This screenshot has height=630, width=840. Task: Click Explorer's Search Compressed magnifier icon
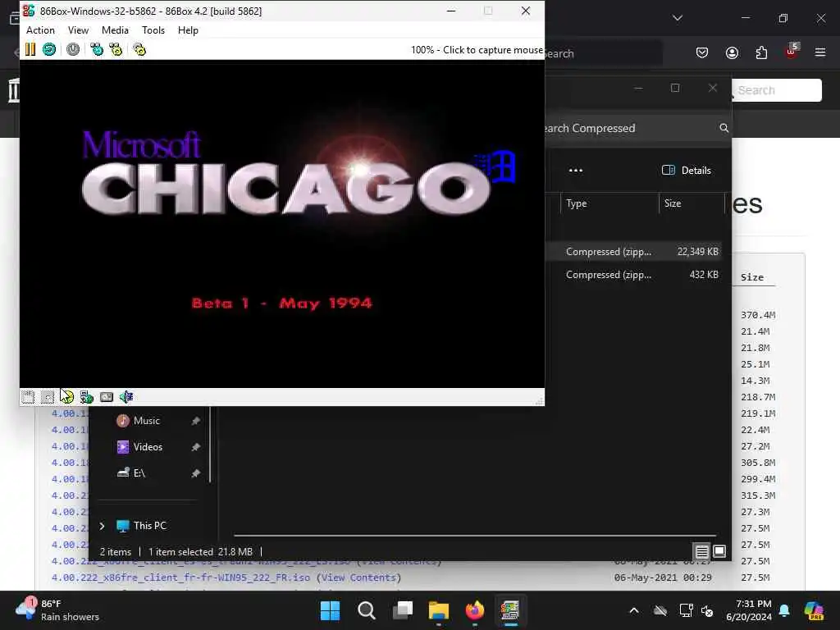pos(724,128)
